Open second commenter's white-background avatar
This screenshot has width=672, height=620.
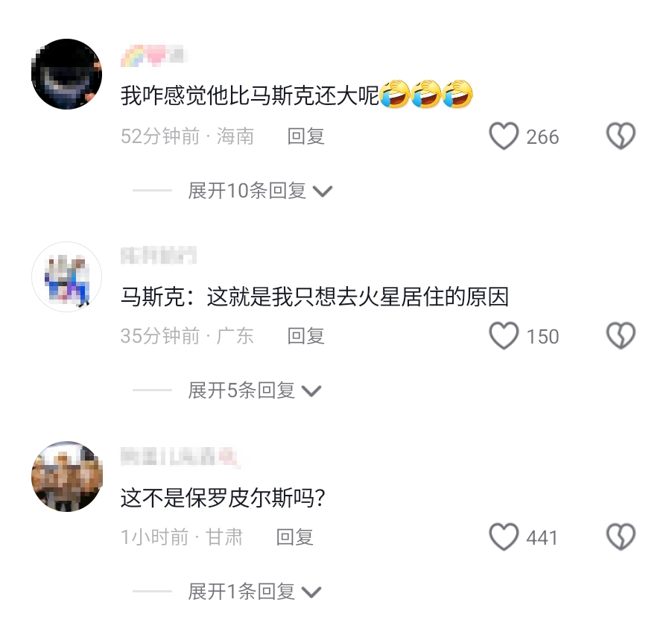67,276
